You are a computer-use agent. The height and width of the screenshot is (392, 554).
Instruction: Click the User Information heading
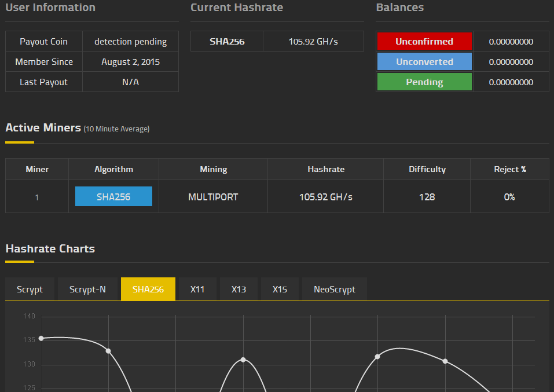coord(50,8)
